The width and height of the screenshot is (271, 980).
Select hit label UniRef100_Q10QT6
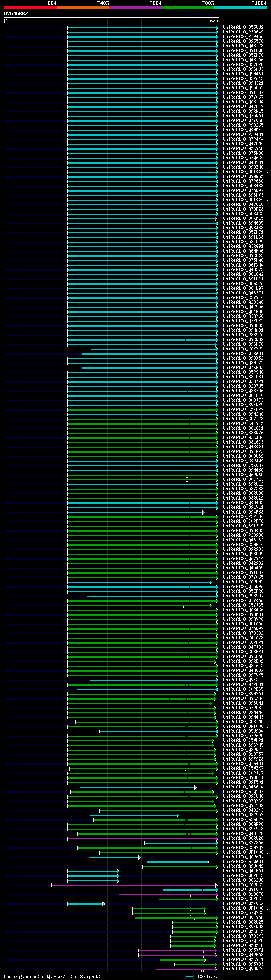click(x=243, y=894)
